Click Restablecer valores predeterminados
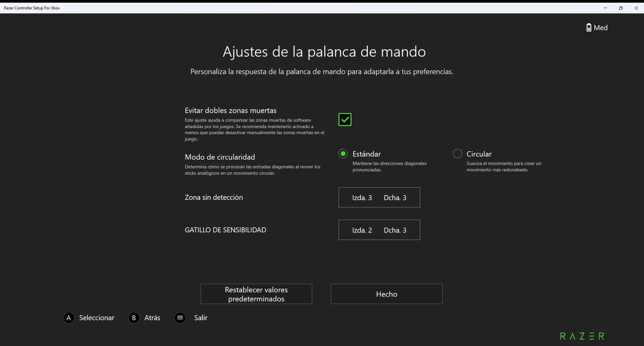This screenshot has width=644, height=346. [x=256, y=294]
